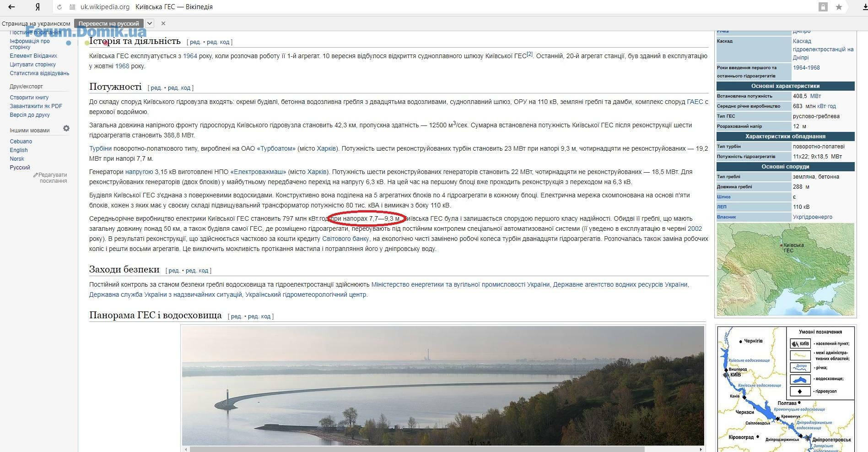Open language settings gear next to 'Іншими мовами'
Screen dimensions: 868x452
(66, 128)
